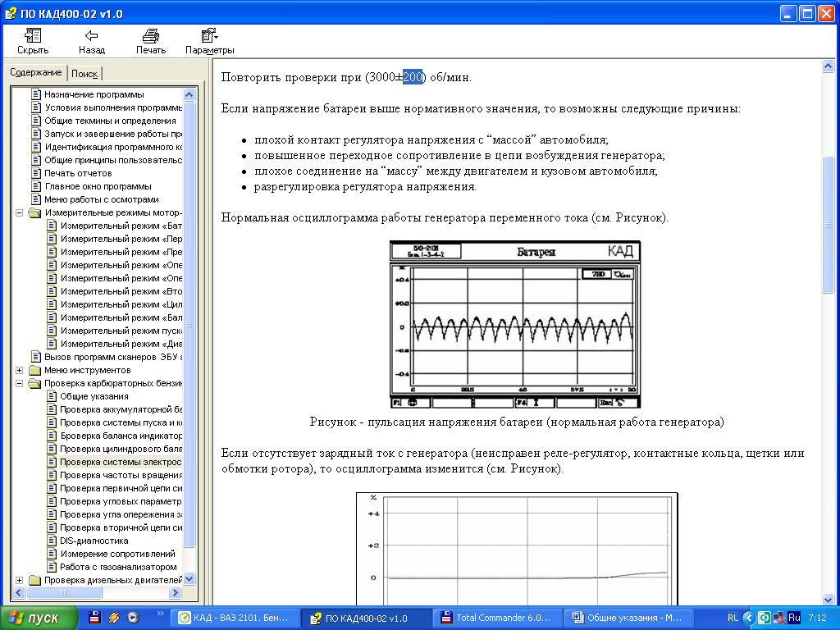Open Проверка вторичной цепи си topic

[x=121, y=527]
